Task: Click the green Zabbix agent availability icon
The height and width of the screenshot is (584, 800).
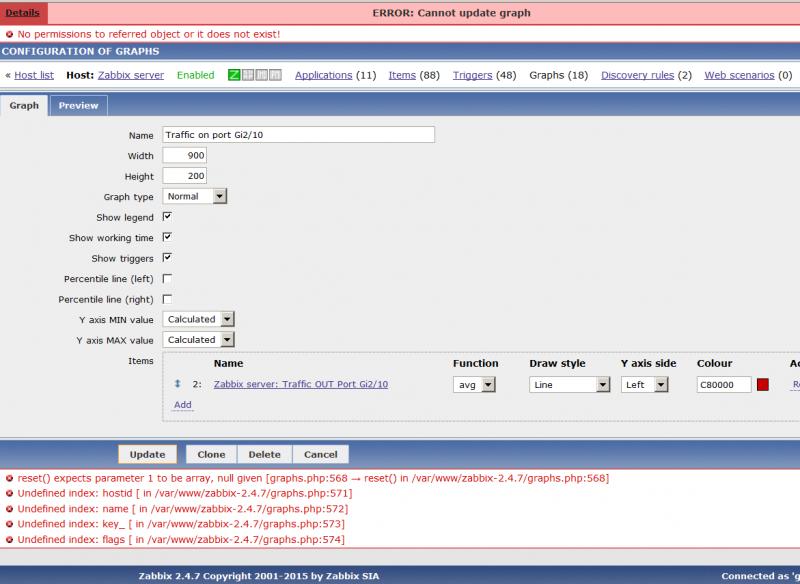Action: pyautogui.click(x=234, y=75)
